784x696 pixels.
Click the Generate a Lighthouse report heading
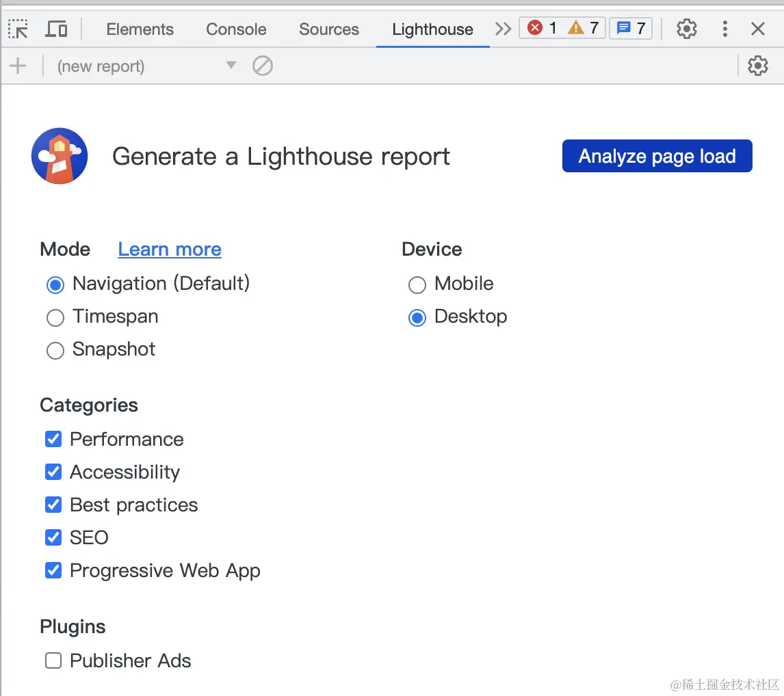click(281, 157)
